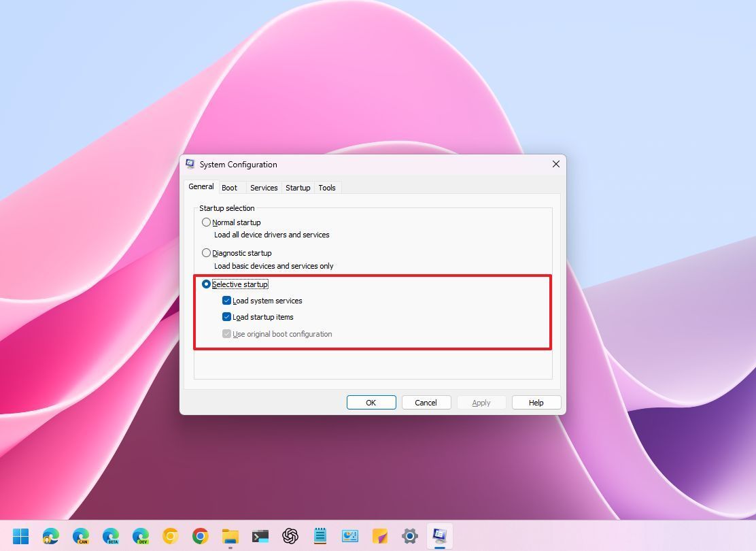Screen dimensions: 756x551
Task: Confirm changes with the OK button
Action: [x=371, y=402]
